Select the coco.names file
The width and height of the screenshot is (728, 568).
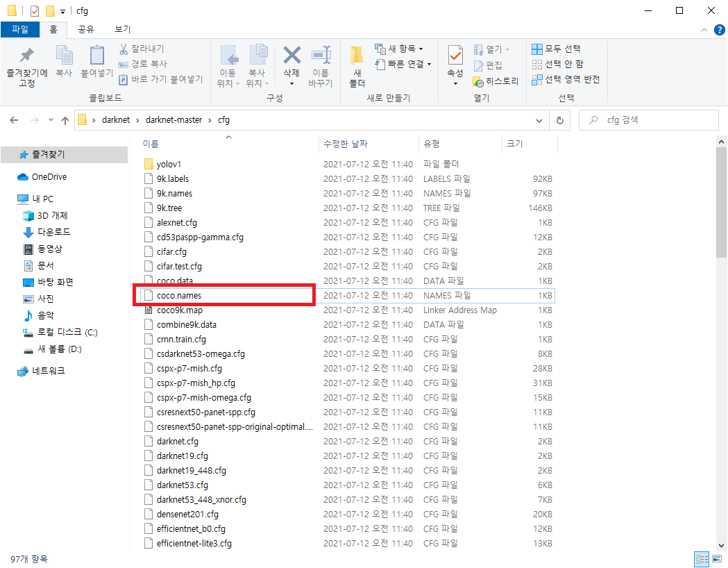(179, 295)
